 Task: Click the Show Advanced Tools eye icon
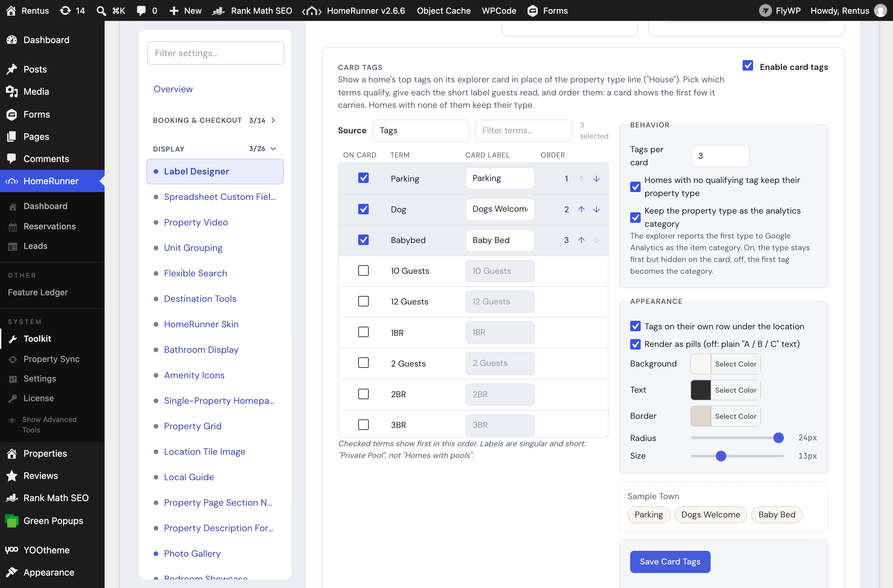pyautogui.click(x=12, y=420)
